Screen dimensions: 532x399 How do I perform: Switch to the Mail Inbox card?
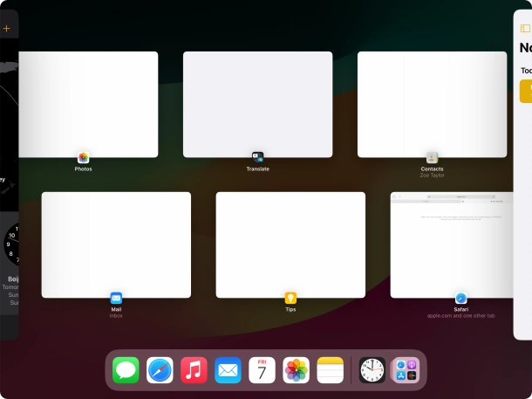point(116,244)
